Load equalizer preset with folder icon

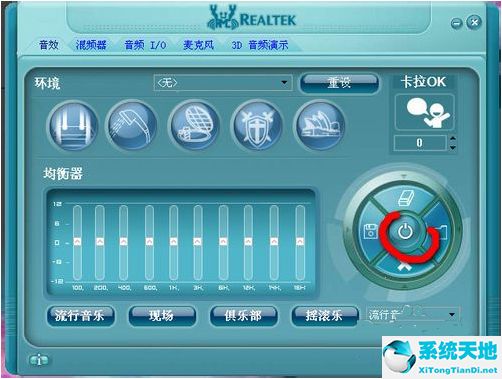point(442,232)
